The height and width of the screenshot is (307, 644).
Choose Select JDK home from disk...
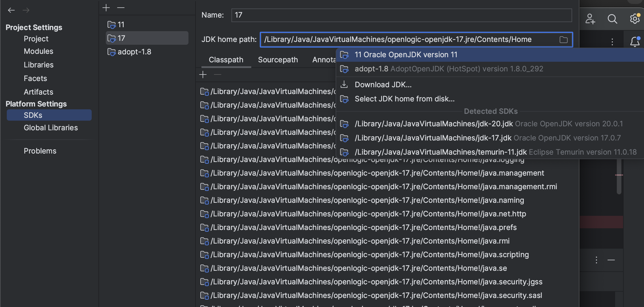pyautogui.click(x=404, y=99)
